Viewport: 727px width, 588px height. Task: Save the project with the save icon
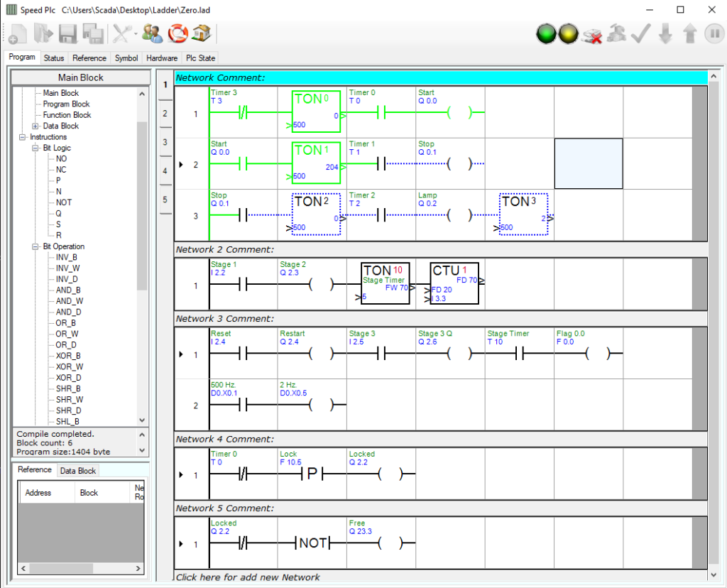(67, 33)
